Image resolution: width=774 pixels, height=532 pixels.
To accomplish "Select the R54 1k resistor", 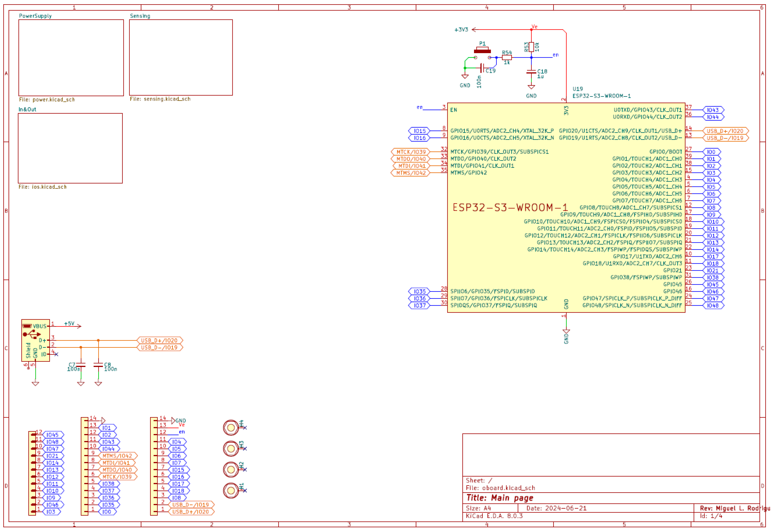I will [507, 57].
